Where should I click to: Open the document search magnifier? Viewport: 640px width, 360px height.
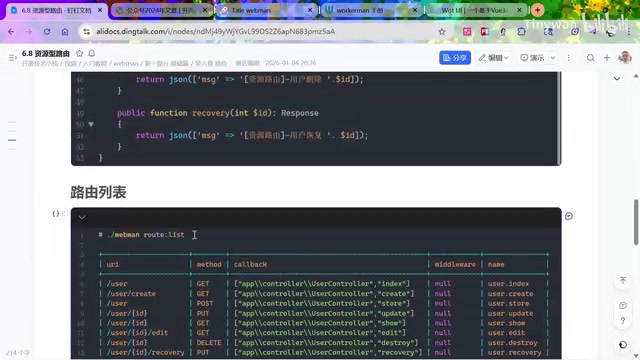(591, 58)
